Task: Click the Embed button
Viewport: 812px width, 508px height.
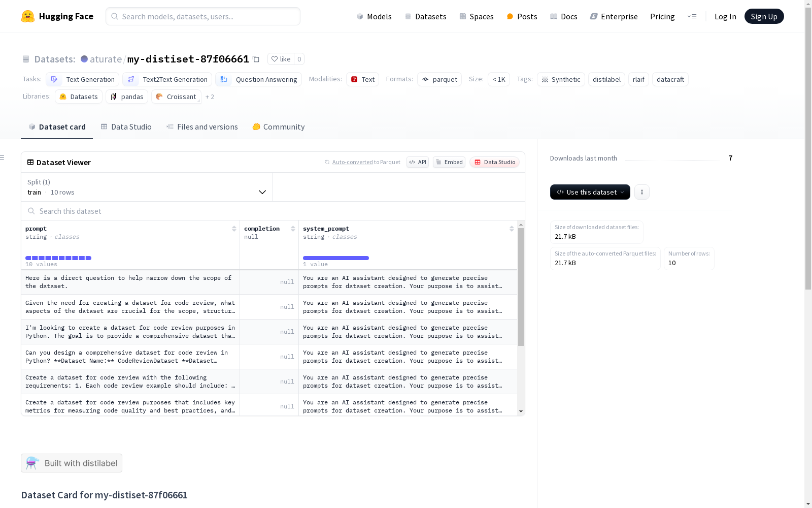Action: tap(449, 162)
